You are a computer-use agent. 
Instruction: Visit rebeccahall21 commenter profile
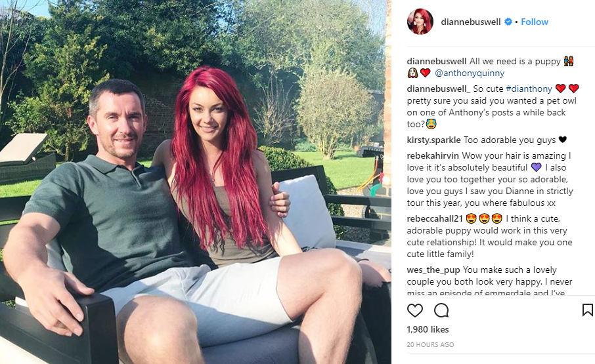[x=435, y=218]
